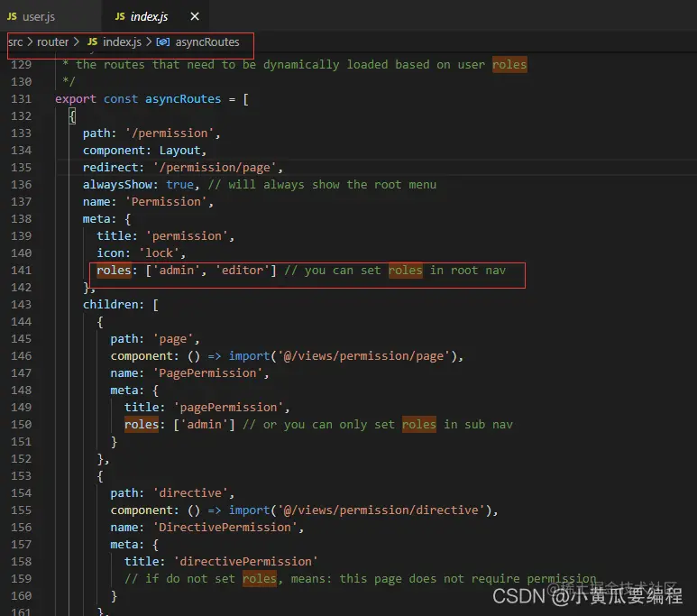Click highlighted 'roles' key on line 141
Image resolution: width=697 pixels, height=616 pixels.
(114, 270)
